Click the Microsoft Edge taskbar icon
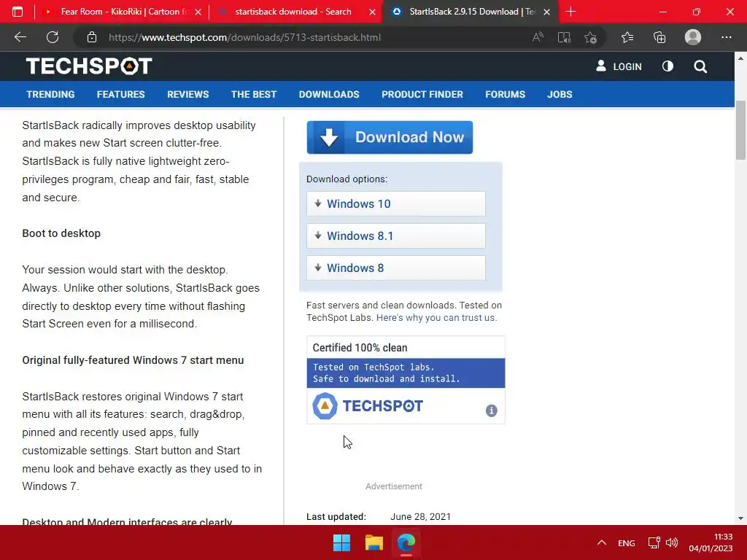 406,542
